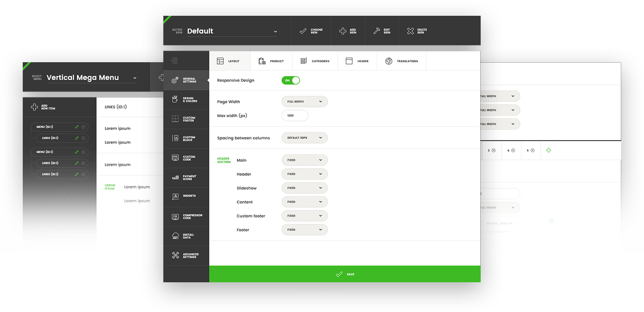
Task: Expand the Page Width dropdown
Action: (304, 102)
